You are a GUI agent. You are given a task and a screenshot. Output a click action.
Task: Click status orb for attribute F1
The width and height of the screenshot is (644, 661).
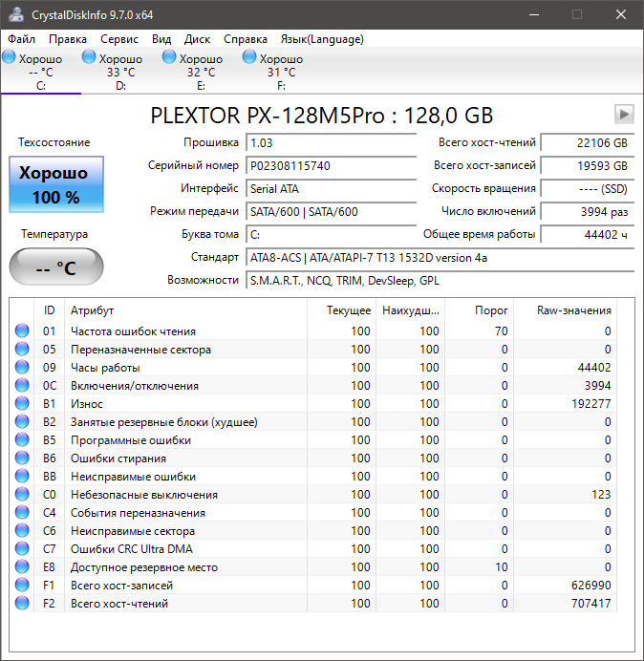(x=22, y=585)
